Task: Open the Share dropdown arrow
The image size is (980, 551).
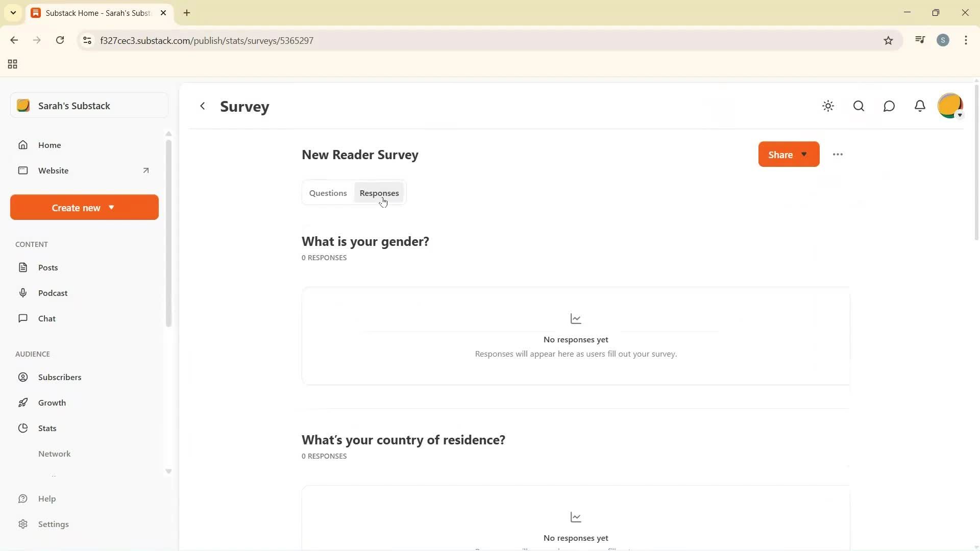Action: point(803,154)
